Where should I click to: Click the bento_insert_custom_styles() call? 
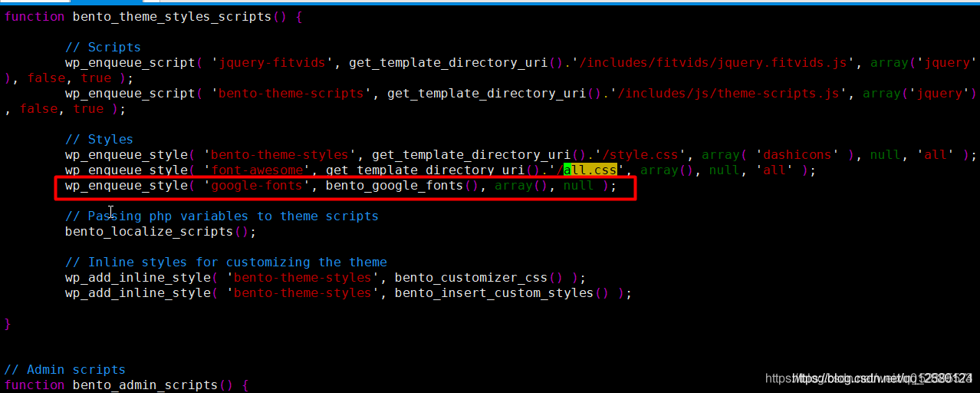pos(502,292)
